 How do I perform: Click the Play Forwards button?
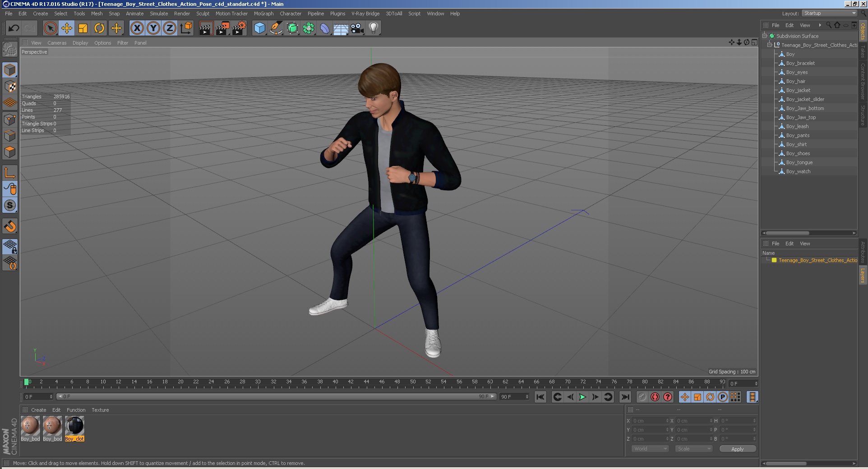(582, 397)
